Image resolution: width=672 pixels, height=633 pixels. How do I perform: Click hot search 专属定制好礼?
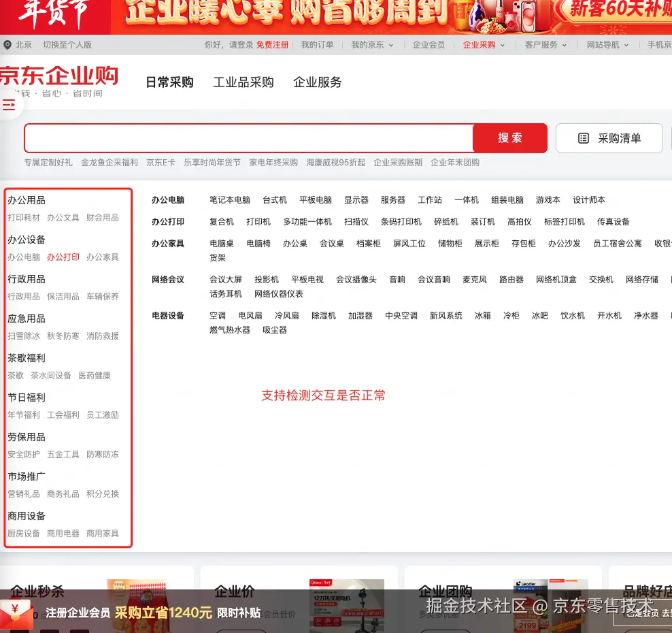48,163
